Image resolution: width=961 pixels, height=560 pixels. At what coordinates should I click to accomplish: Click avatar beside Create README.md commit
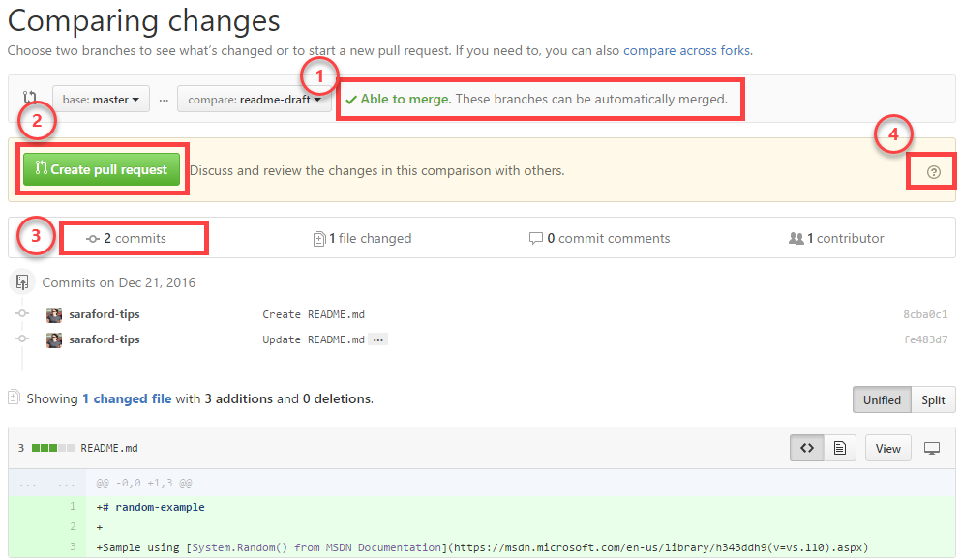point(54,314)
